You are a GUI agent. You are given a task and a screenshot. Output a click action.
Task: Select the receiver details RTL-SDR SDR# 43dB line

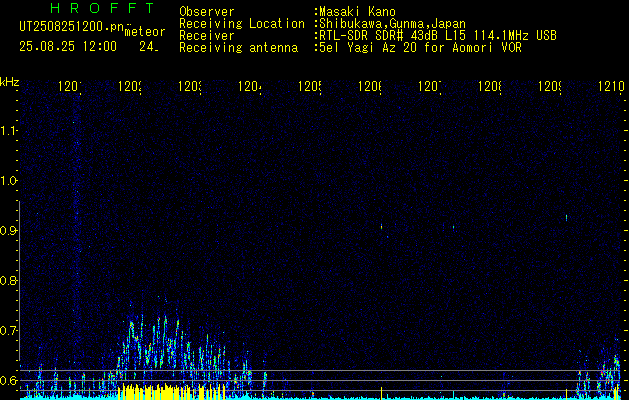click(438, 36)
